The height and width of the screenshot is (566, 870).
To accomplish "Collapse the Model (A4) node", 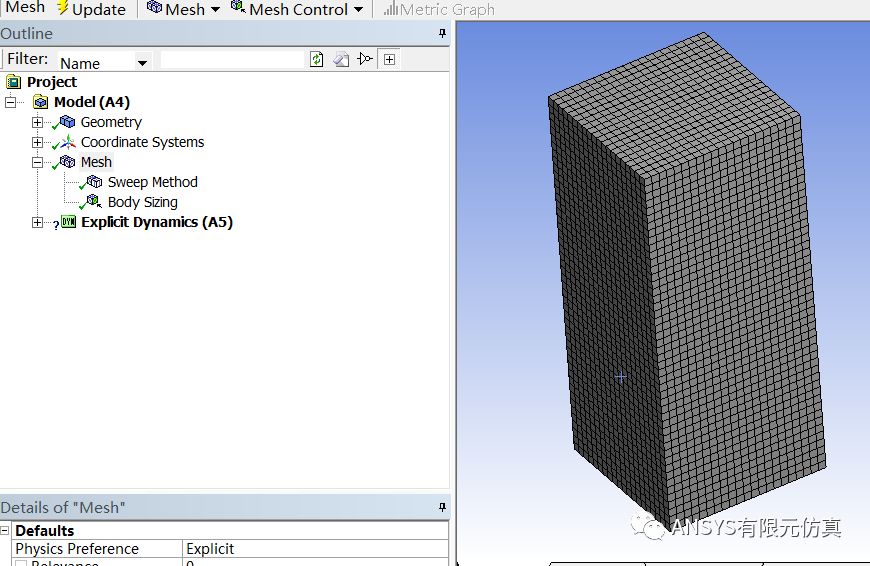I will (x=11, y=102).
